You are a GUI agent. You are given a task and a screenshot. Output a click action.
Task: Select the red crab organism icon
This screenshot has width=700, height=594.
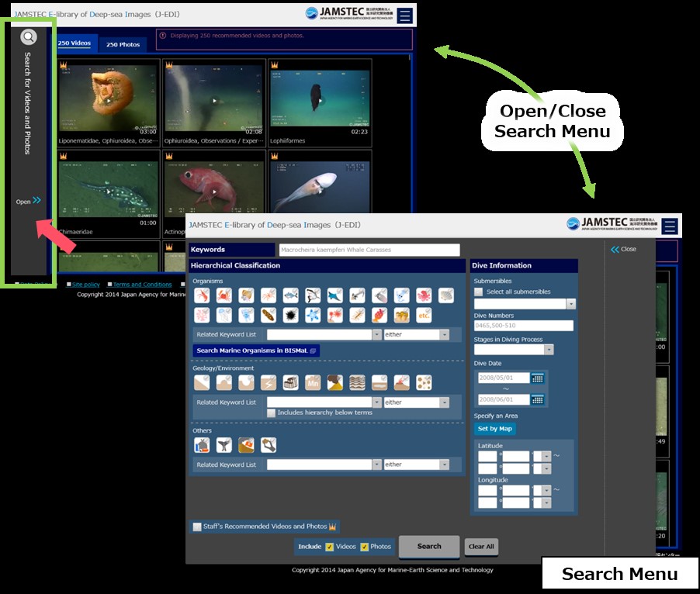tap(224, 295)
